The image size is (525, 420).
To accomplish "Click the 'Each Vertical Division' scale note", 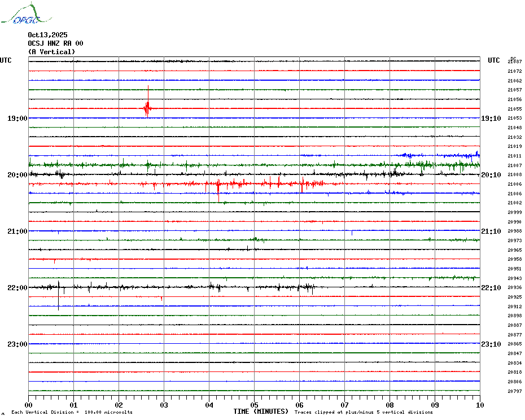I will click(x=72, y=412).
